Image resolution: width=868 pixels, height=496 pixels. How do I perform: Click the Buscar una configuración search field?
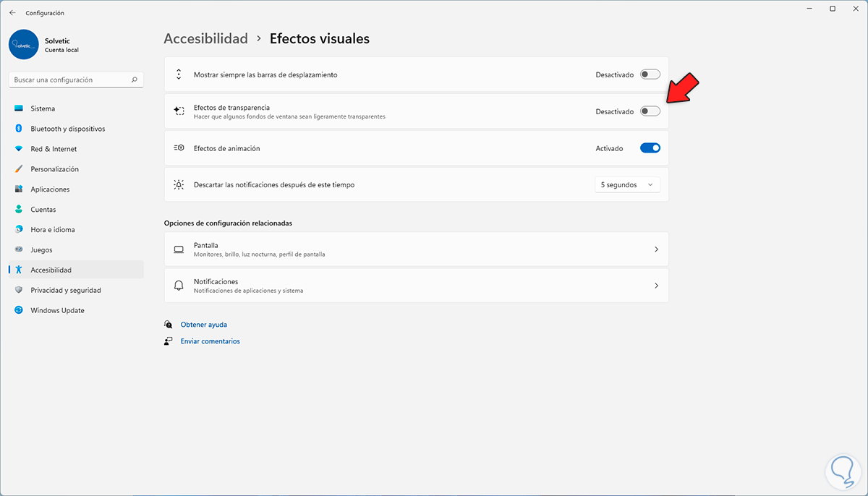pos(69,80)
